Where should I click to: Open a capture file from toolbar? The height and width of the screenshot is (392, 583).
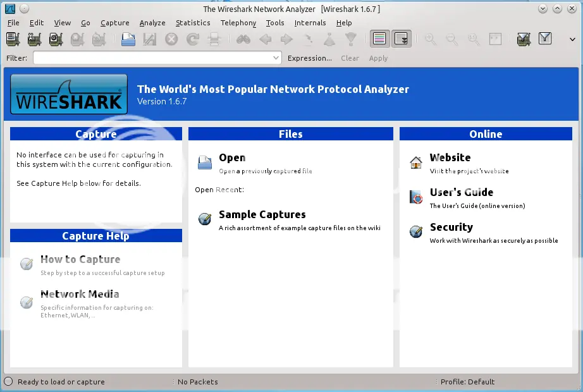(128, 39)
